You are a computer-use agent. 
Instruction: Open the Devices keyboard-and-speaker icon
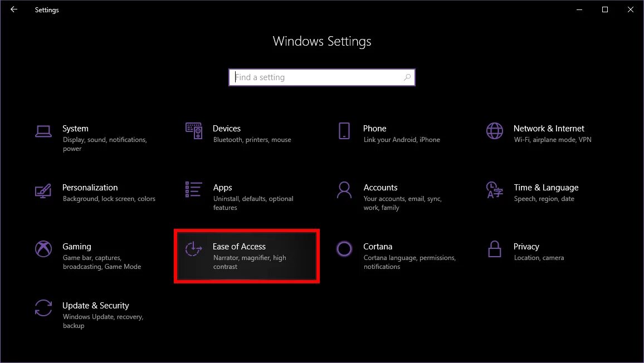click(x=194, y=131)
